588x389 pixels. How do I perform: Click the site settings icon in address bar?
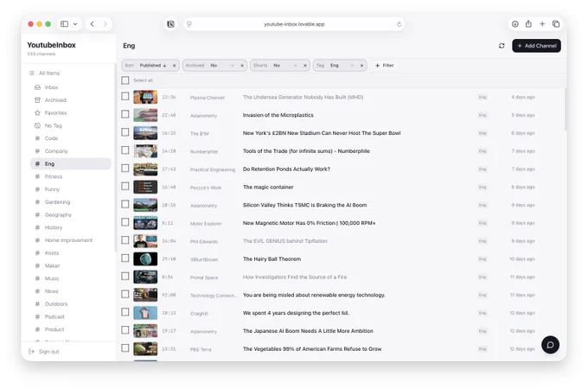(189, 24)
